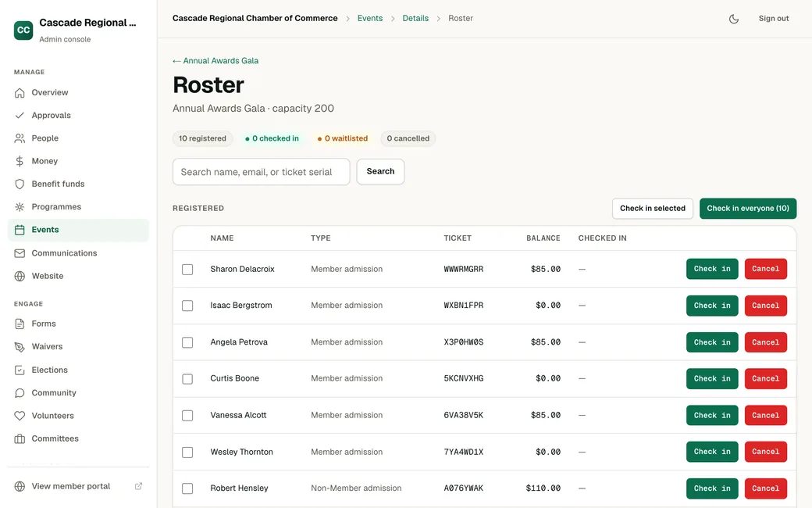Viewport: 812px width, 508px height.
Task: Click ticket serial 5KCNVXHG
Action: pos(464,378)
